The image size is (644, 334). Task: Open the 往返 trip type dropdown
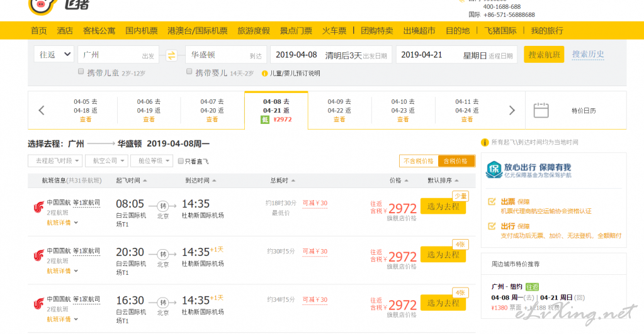click(x=54, y=54)
